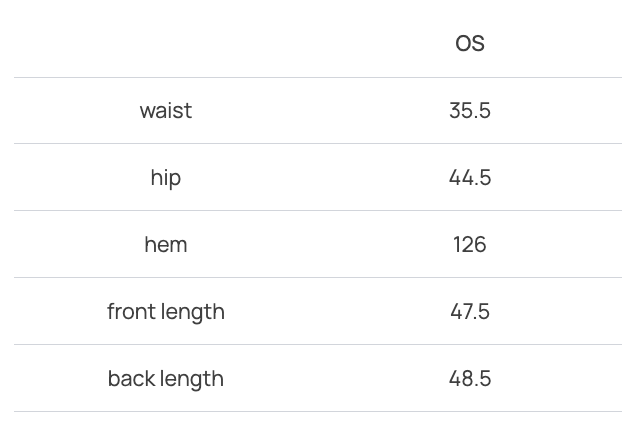Click the bottom border below back length

click(x=318, y=411)
